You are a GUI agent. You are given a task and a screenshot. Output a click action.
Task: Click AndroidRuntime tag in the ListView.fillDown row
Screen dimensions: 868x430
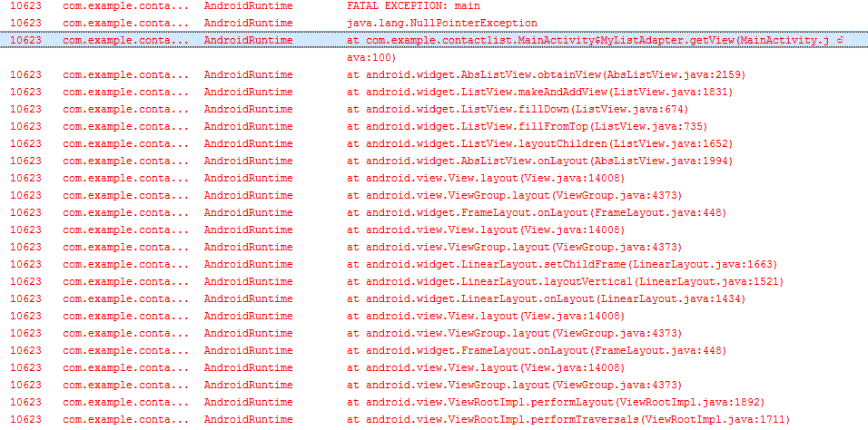(248, 109)
